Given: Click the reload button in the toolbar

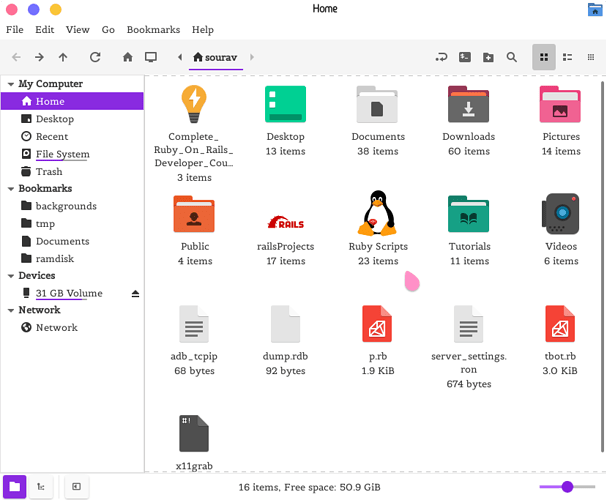Looking at the screenshot, I should 95,58.
